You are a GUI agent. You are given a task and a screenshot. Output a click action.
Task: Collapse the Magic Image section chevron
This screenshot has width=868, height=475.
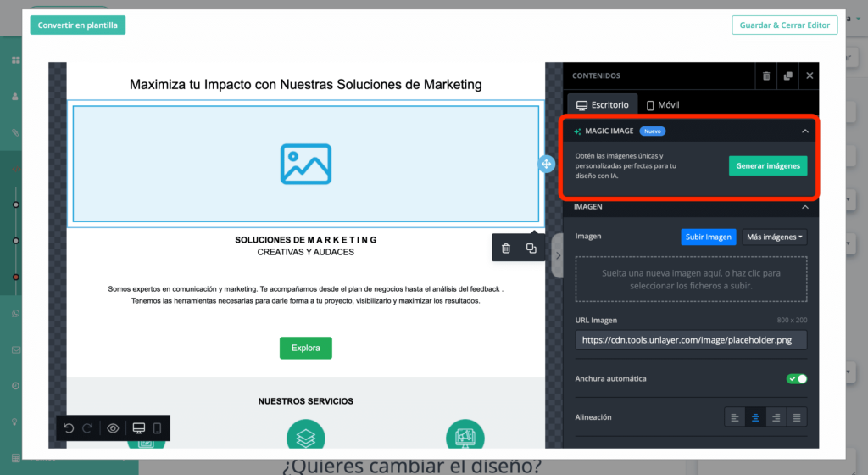805,131
